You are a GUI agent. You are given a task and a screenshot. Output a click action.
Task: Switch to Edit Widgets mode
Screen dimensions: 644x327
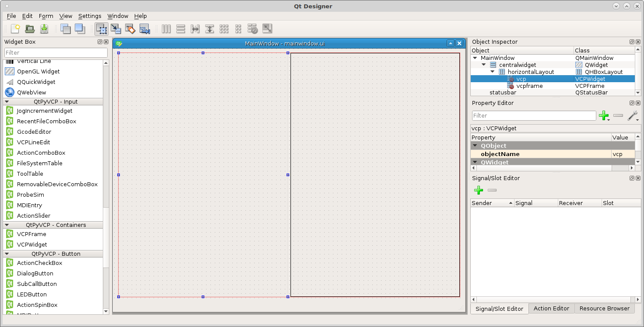pos(101,29)
